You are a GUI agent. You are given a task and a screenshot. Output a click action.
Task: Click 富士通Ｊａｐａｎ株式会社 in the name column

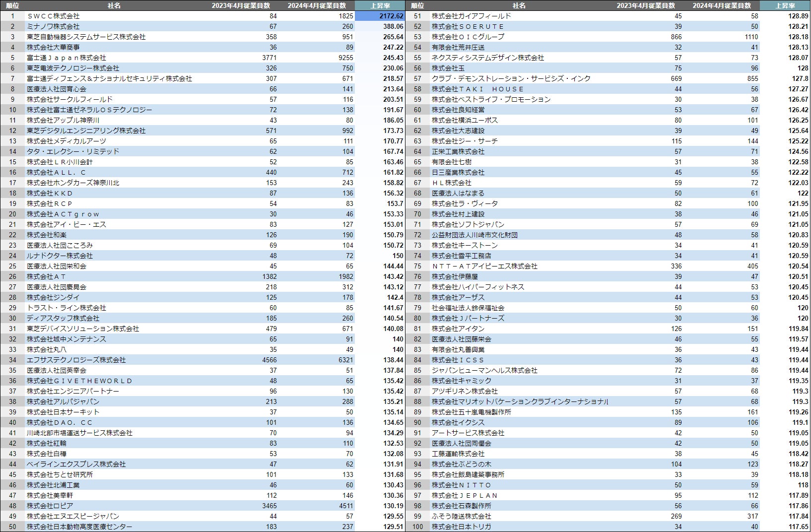[x=67, y=58]
